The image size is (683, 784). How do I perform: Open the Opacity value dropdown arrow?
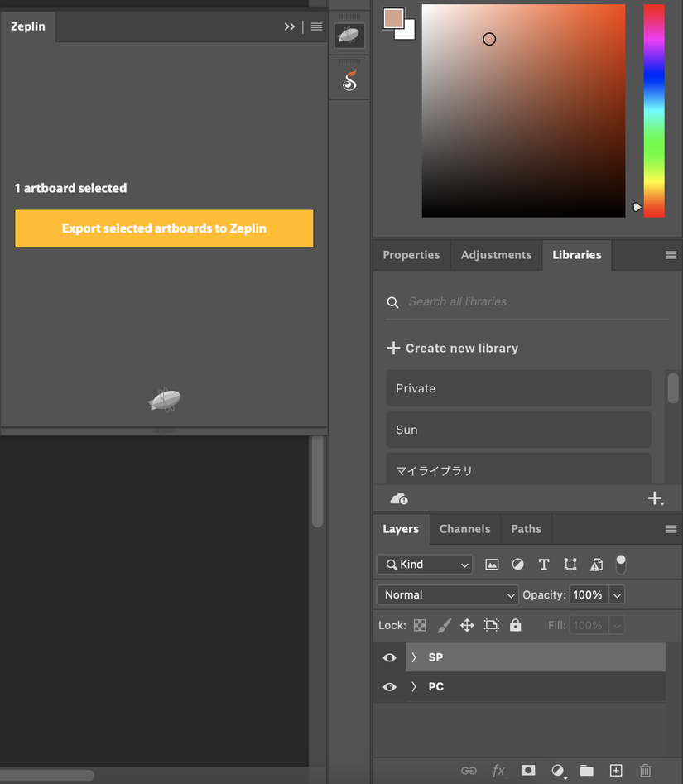617,595
